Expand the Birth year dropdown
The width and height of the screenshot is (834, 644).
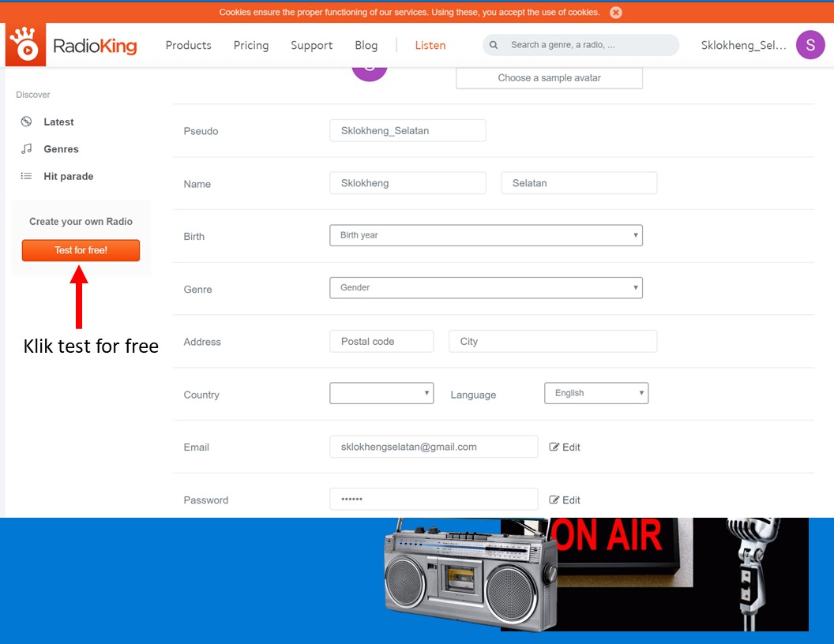(x=486, y=235)
